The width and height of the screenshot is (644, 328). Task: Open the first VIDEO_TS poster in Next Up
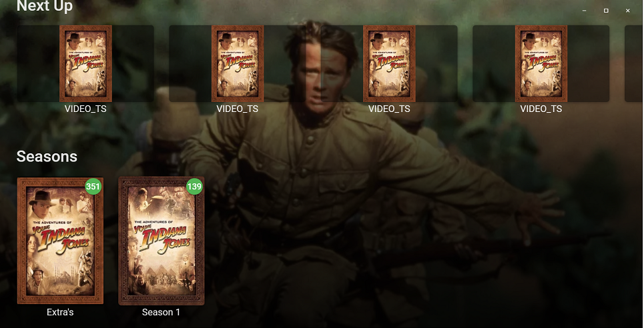pos(85,63)
